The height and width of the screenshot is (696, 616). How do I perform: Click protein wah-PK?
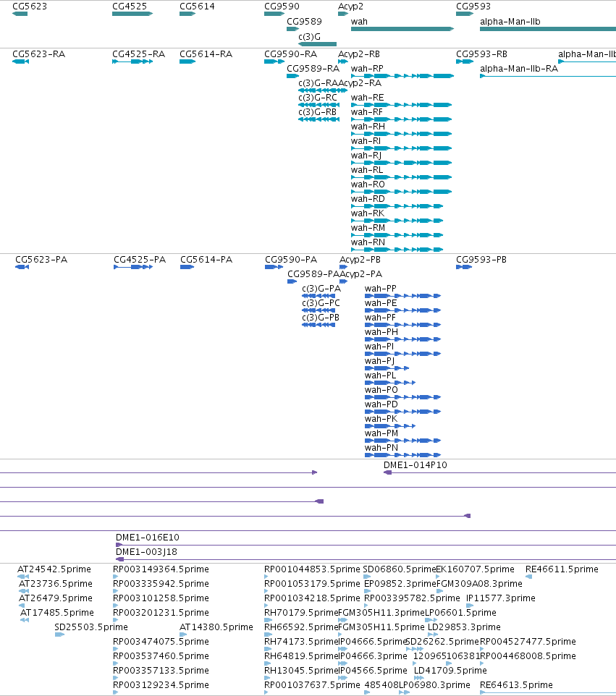click(381, 419)
